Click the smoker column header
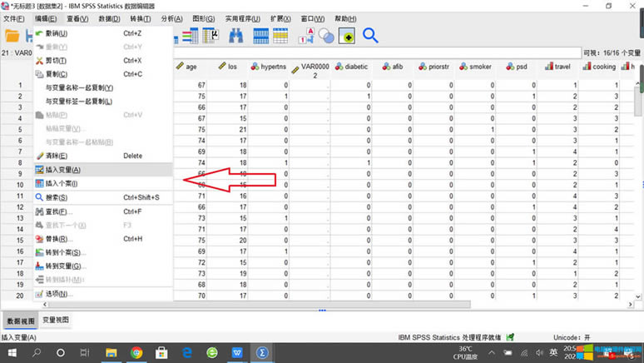 (x=480, y=67)
